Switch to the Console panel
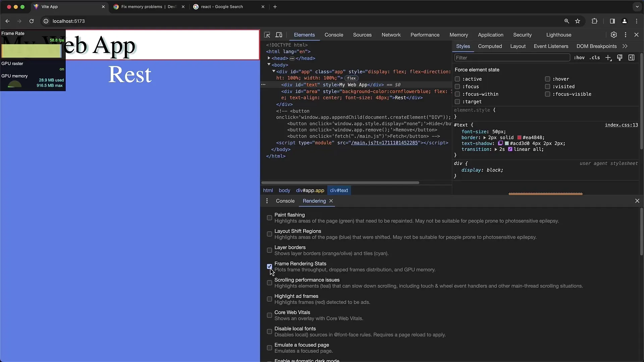This screenshot has height=362, width=644. click(334, 35)
